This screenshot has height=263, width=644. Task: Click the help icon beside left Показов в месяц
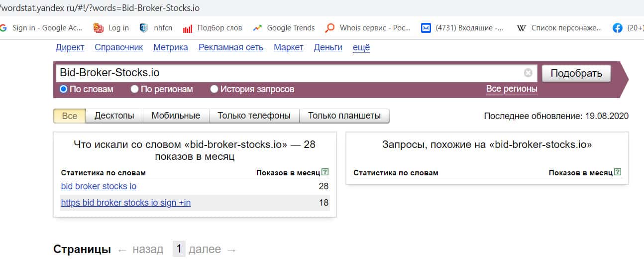pyautogui.click(x=325, y=172)
